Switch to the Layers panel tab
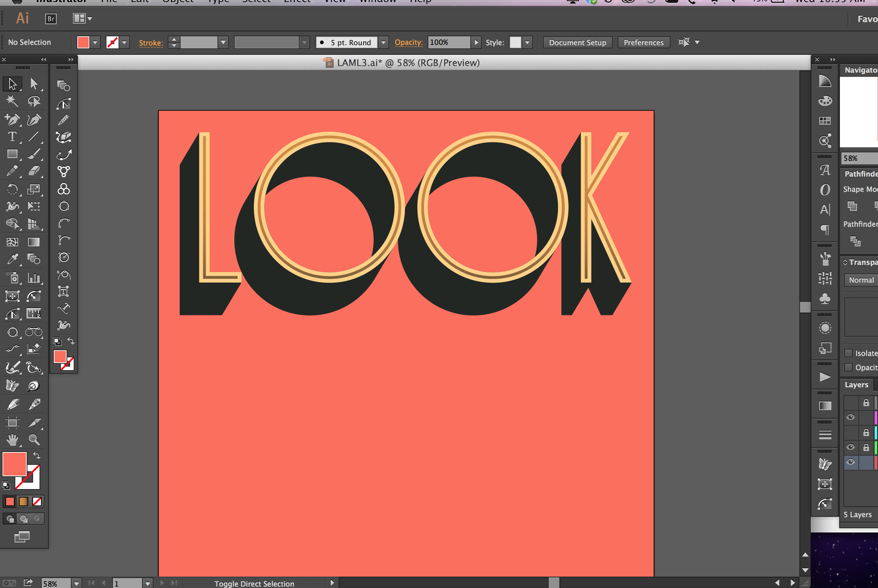 coord(857,385)
